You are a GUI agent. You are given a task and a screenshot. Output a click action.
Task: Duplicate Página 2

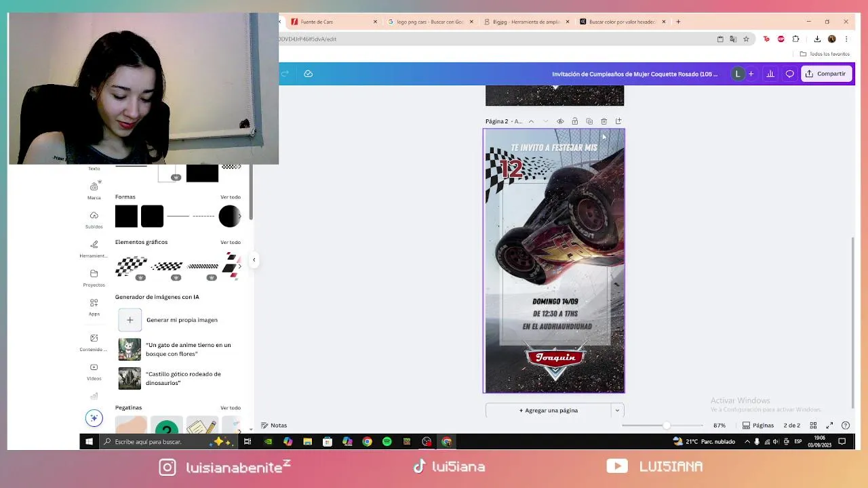point(589,121)
